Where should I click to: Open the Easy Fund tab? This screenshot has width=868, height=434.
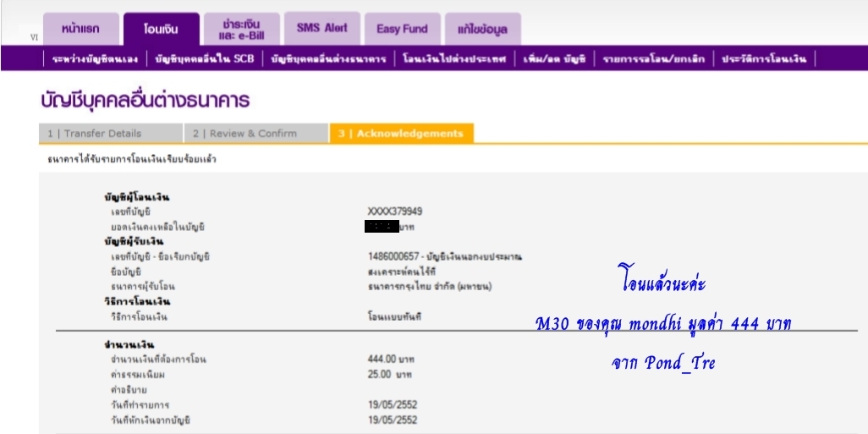click(x=403, y=29)
